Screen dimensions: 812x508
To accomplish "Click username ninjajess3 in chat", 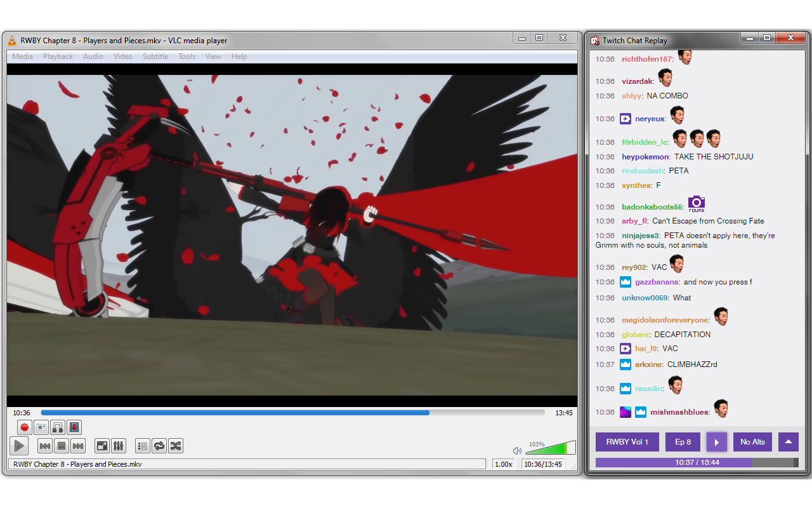I will (x=641, y=236).
